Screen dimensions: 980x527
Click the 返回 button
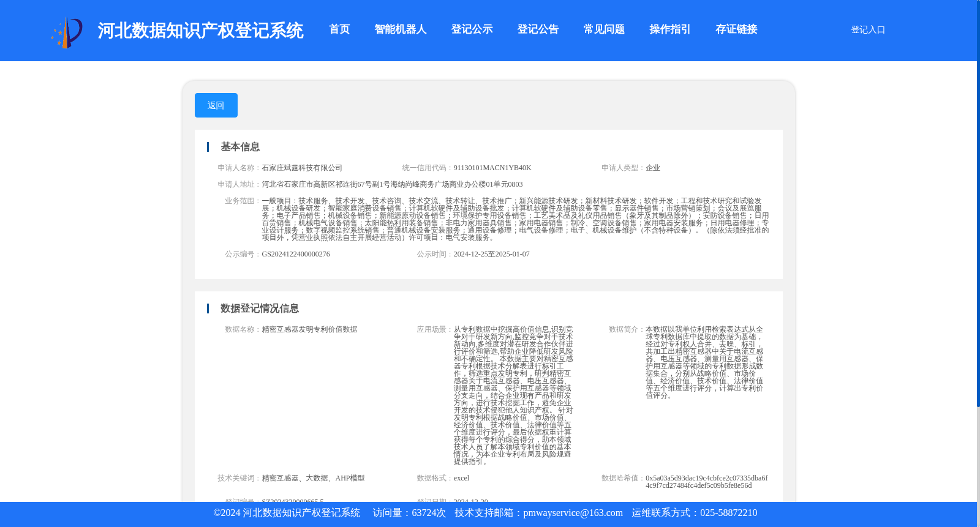(x=216, y=105)
